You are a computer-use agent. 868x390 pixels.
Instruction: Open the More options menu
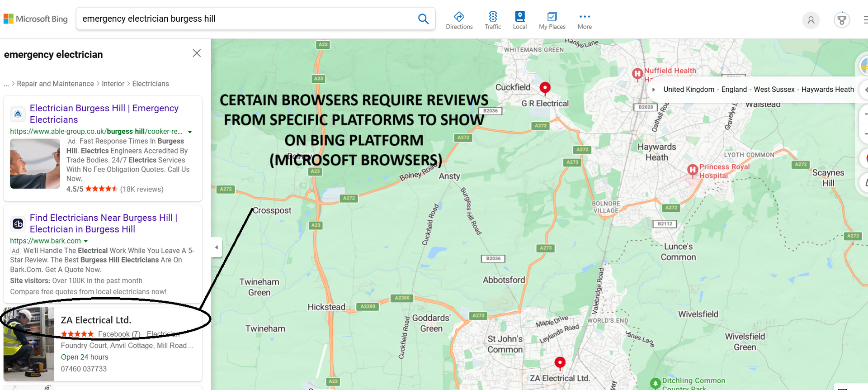(585, 21)
